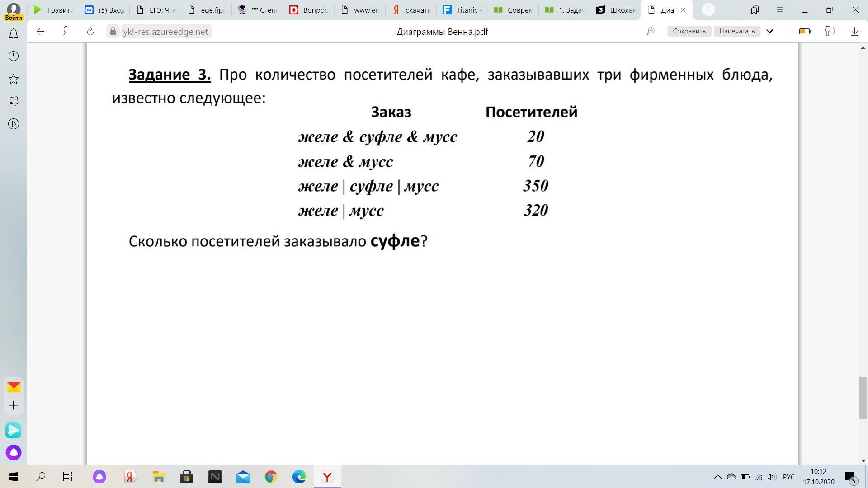Open notifications bell in sidebar
The image size is (868, 488).
14,34
